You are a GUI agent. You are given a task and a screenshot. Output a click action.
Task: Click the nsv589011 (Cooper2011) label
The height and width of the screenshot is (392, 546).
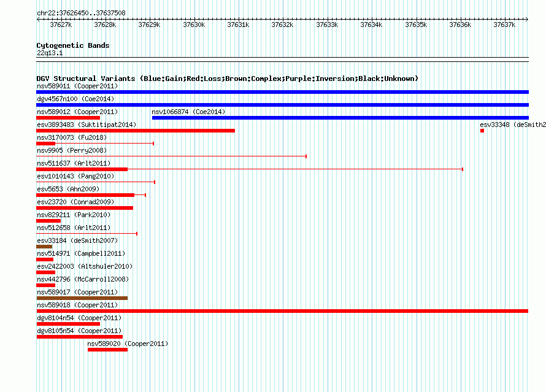click(77, 86)
